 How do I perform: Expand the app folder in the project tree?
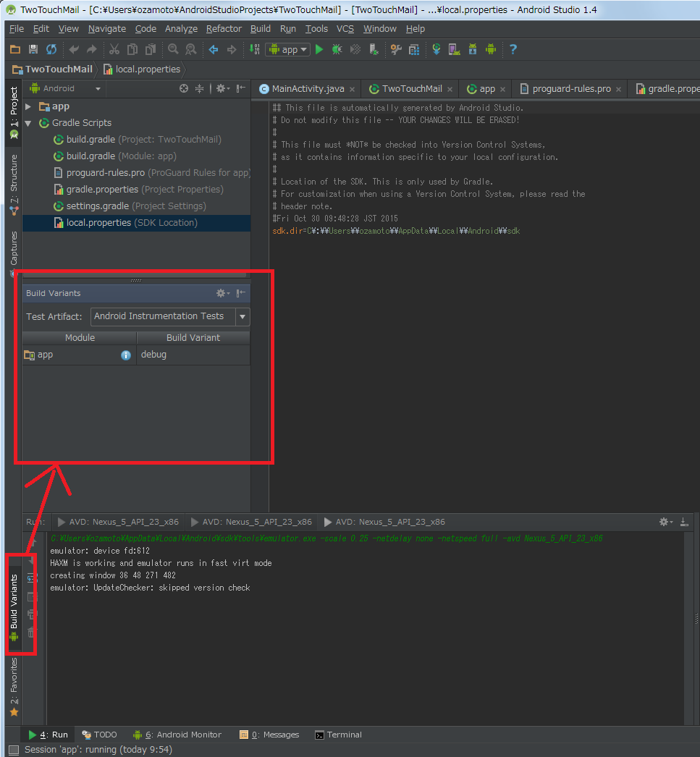tap(28, 106)
